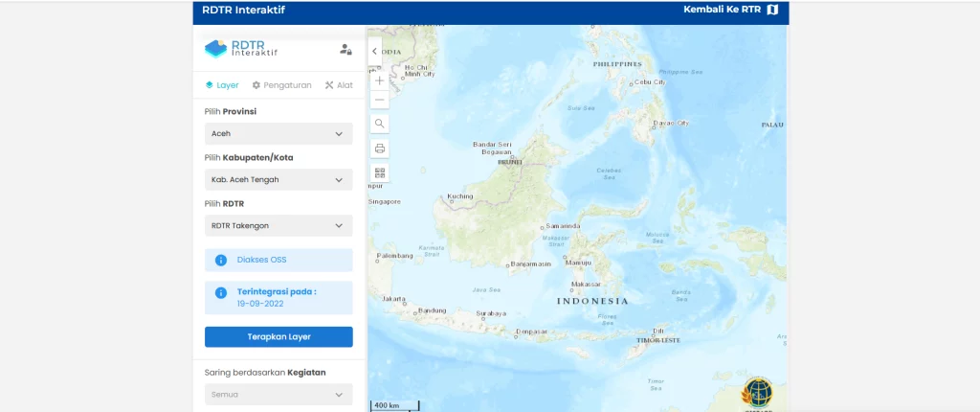Open the map search tool
Screen dimensions: 980x412
(379, 124)
